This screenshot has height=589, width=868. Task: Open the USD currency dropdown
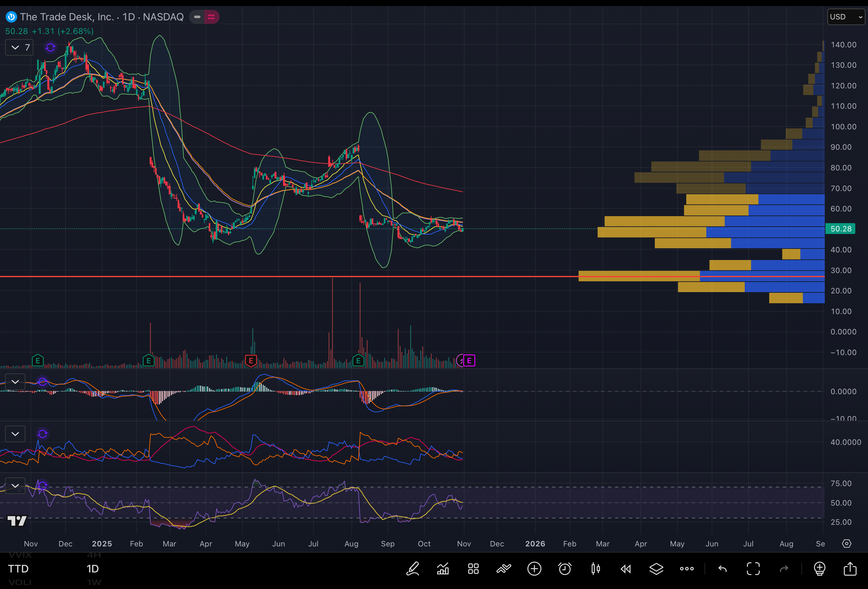click(x=846, y=17)
